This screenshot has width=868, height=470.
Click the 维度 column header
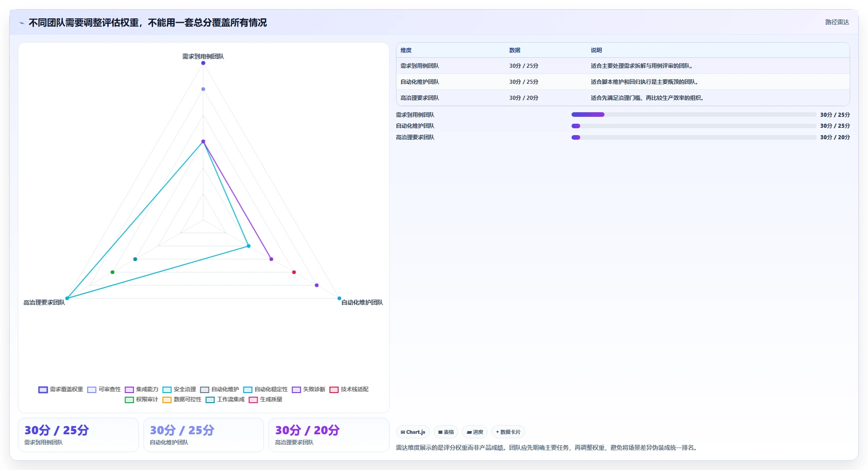[x=406, y=50]
